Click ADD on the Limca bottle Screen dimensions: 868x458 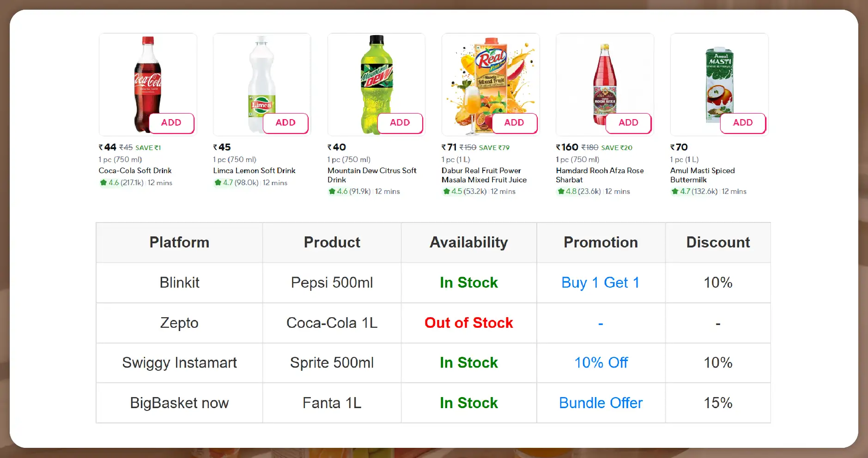tap(285, 123)
